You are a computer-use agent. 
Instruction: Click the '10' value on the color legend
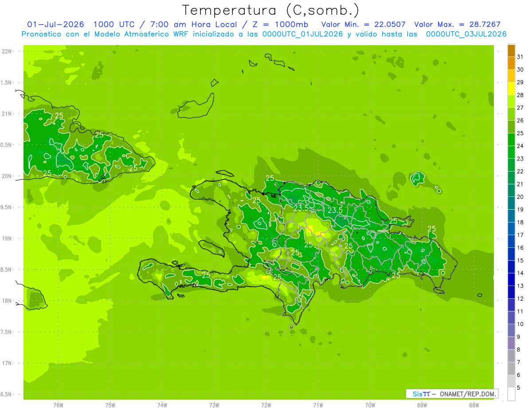(520, 324)
